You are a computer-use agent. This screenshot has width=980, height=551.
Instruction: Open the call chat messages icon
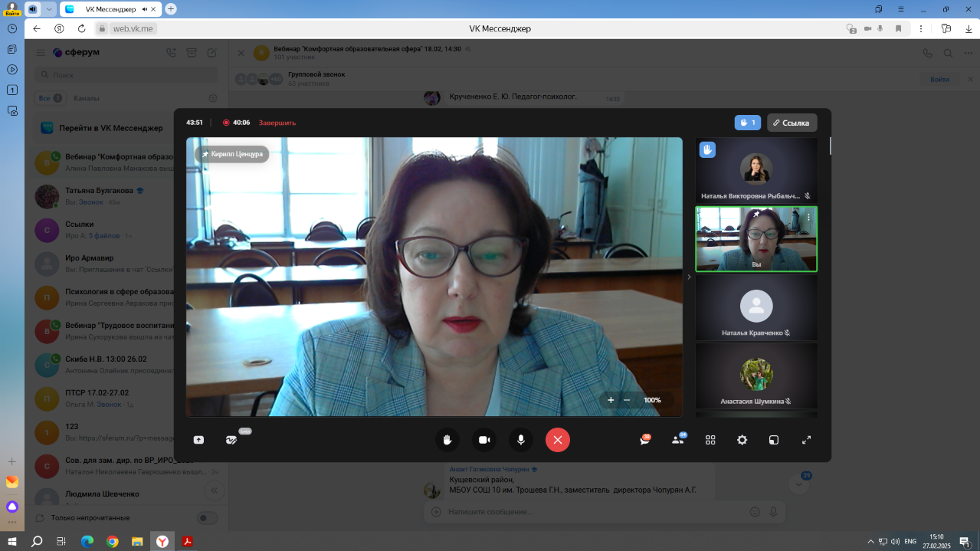(x=645, y=440)
